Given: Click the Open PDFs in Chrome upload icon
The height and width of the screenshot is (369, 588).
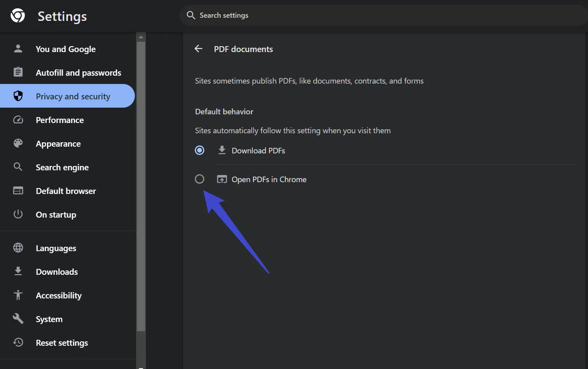Looking at the screenshot, I should coord(222,179).
